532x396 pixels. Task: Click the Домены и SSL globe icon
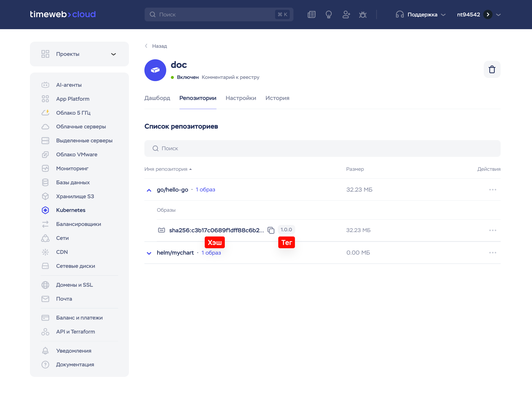coord(45,285)
